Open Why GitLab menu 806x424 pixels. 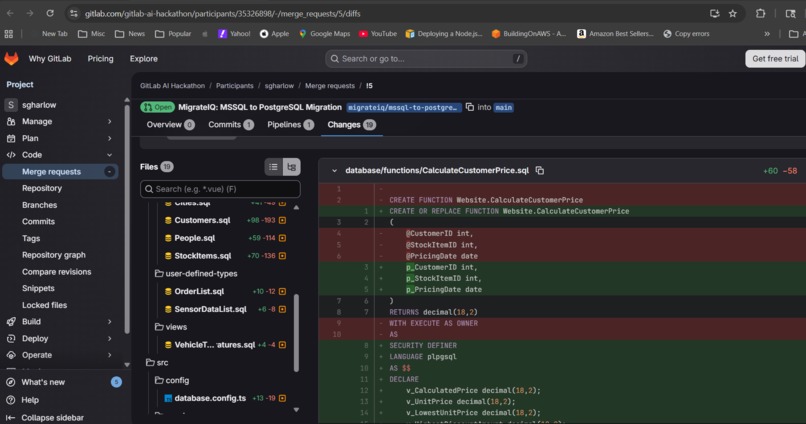point(50,59)
